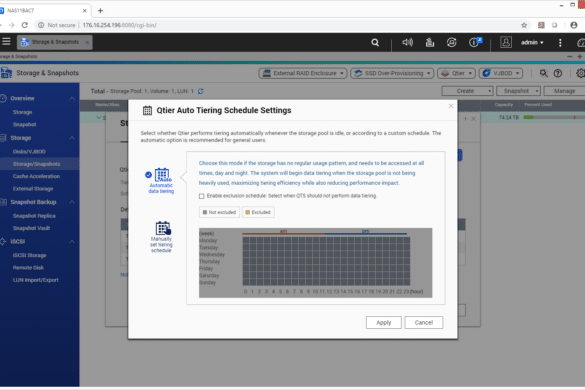Click the storage tools wrench-search icon
585x390 pixels.
(544, 73)
